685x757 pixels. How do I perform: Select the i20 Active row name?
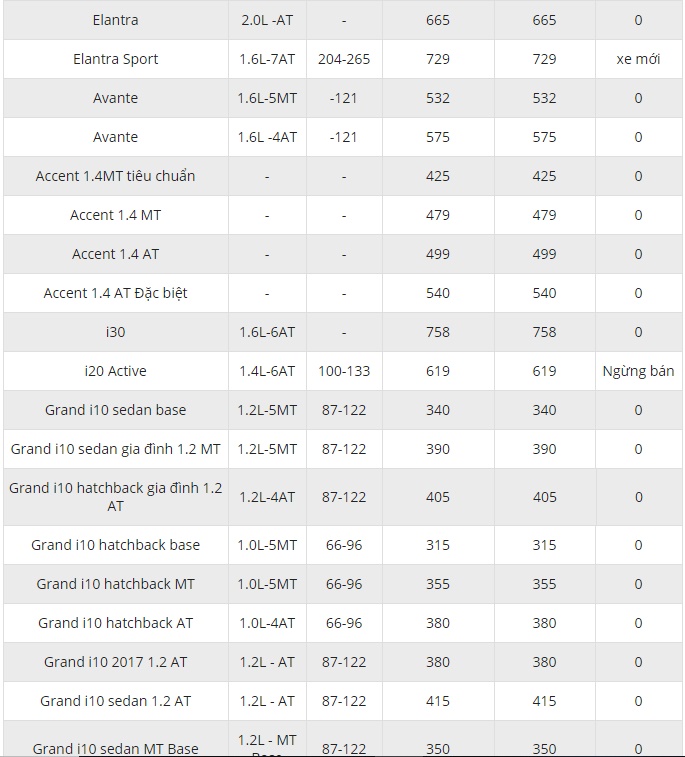pyautogui.click(x=116, y=371)
